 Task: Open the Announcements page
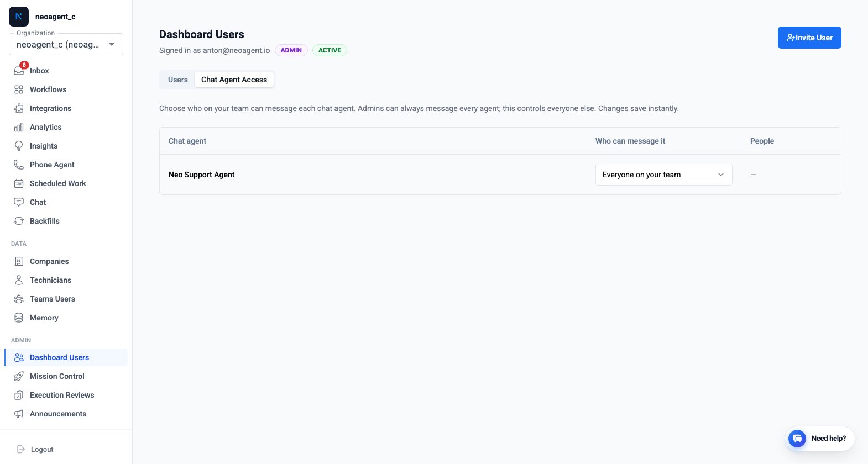[x=66, y=414]
